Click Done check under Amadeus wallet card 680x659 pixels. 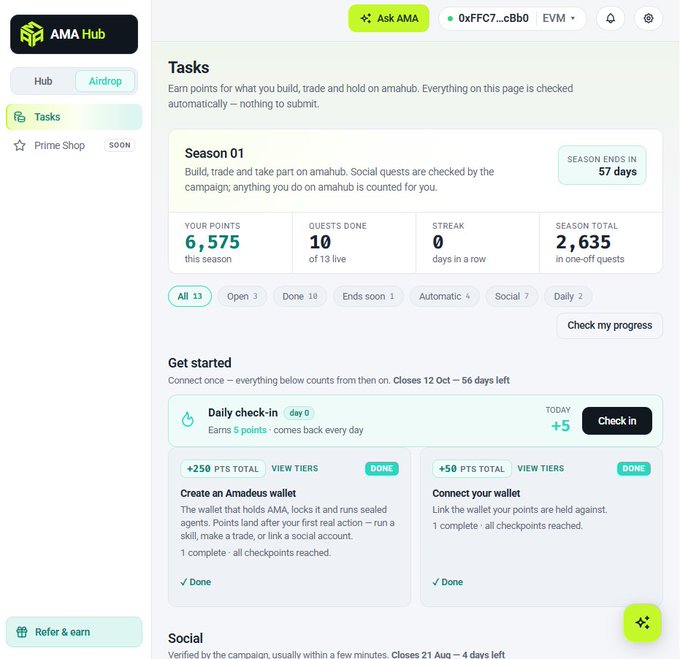[196, 582]
